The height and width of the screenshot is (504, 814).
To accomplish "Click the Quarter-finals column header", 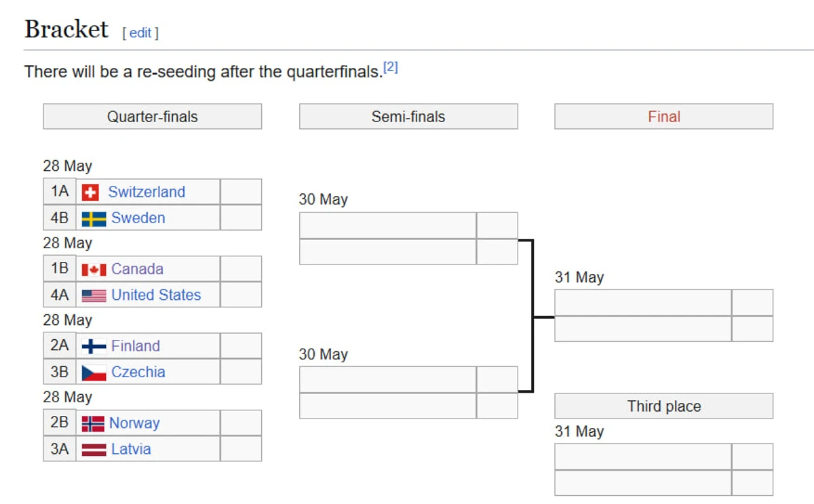I will (x=152, y=117).
